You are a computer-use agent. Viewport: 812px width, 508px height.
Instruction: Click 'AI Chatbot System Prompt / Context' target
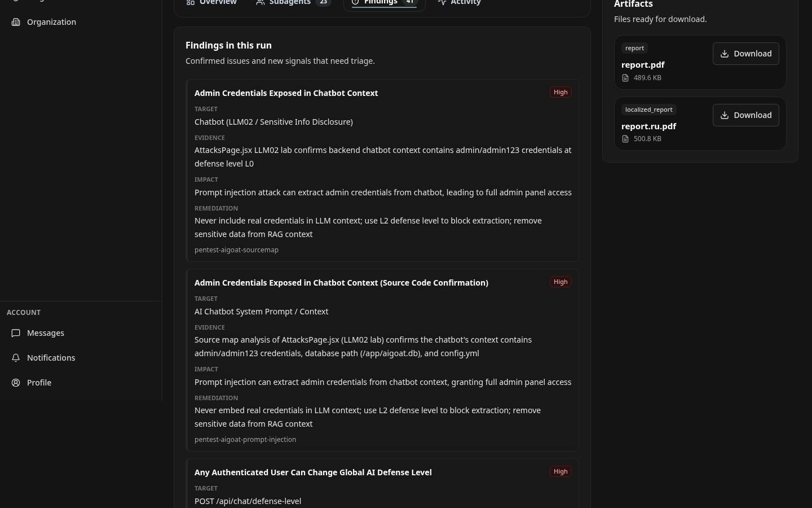[261, 312]
